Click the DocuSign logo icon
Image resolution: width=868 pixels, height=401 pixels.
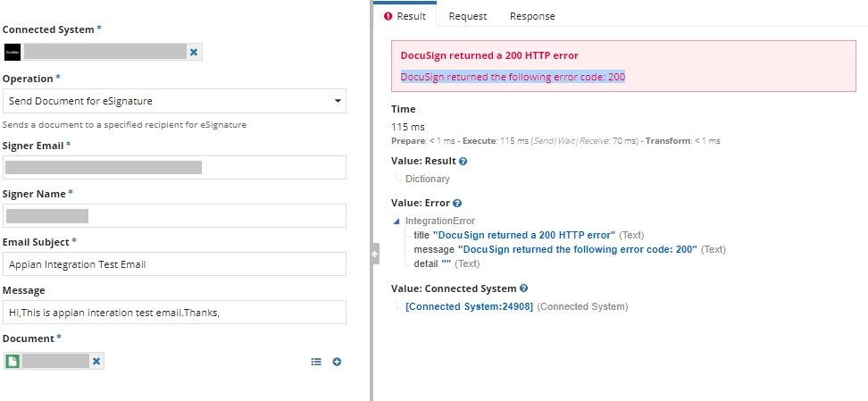tap(13, 52)
